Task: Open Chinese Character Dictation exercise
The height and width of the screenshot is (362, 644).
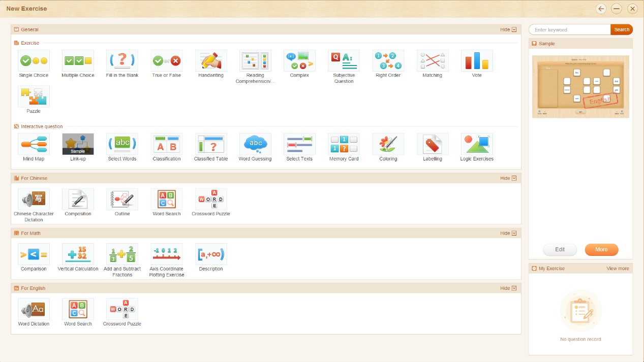Action: pos(34,199)
